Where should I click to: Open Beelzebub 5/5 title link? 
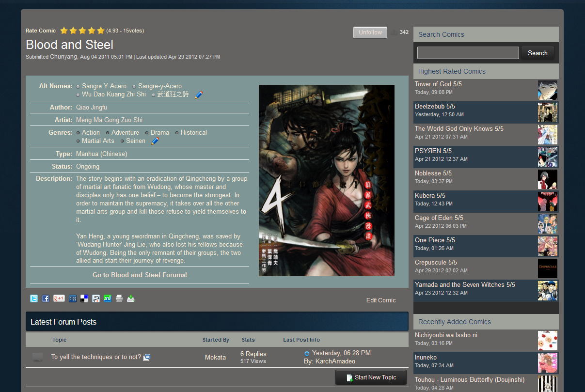435,106
